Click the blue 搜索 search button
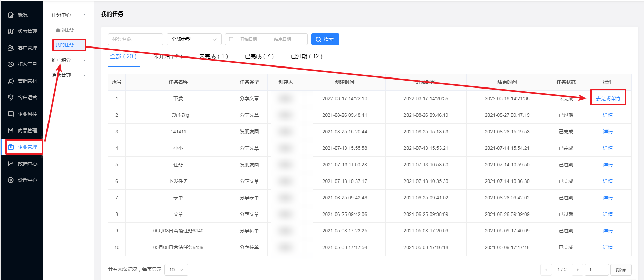Viewport: 644px width, 280px height. click(325, 39)
